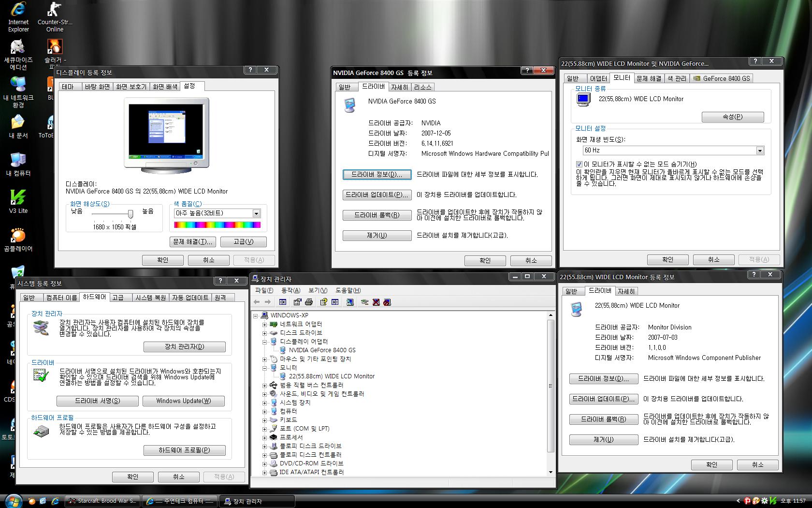Click the 화면 해상도 slider handle

click(x=130, y=214)
